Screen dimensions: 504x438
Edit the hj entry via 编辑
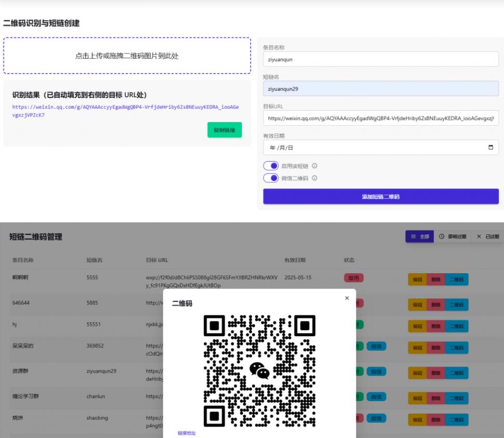pos(417,326)
